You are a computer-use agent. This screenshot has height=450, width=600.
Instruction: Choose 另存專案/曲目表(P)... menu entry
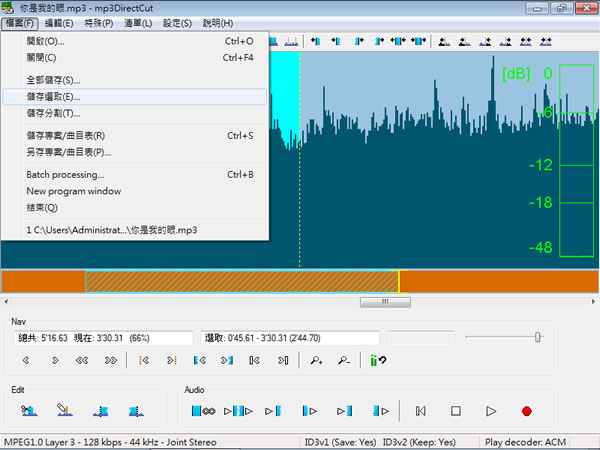tap(134, 152)
